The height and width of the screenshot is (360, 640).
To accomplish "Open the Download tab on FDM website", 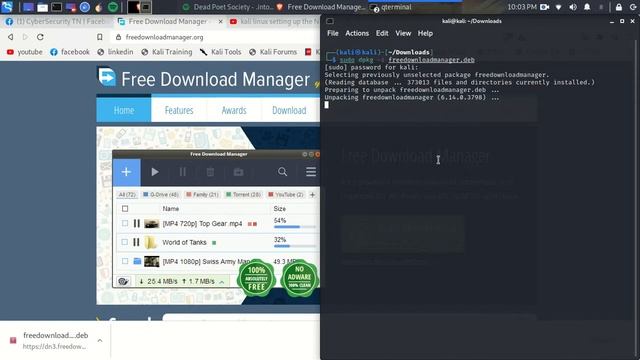I will coord(289,110).
